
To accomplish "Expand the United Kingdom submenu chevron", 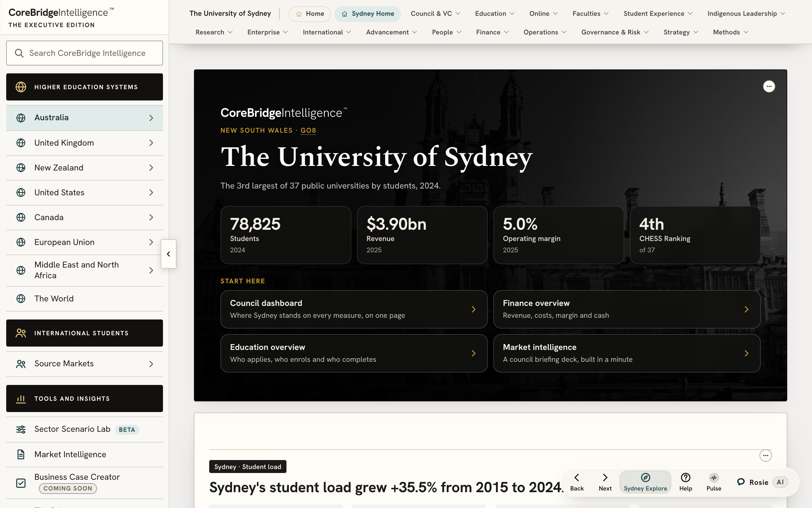I will (151, 143).
